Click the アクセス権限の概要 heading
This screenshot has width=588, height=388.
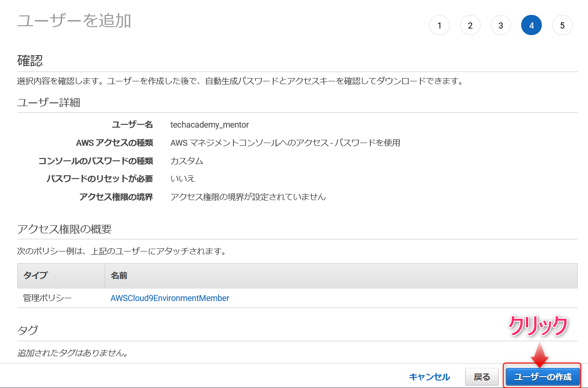click(64, 229)
